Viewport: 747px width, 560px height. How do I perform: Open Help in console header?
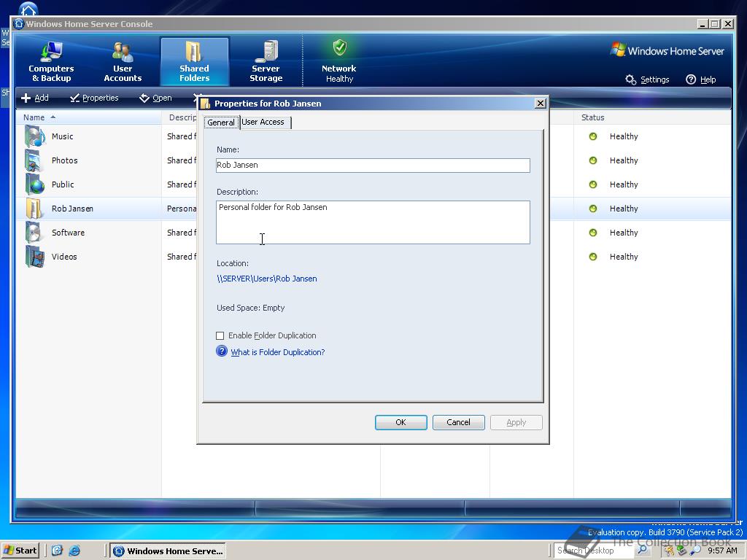[701, 79]
